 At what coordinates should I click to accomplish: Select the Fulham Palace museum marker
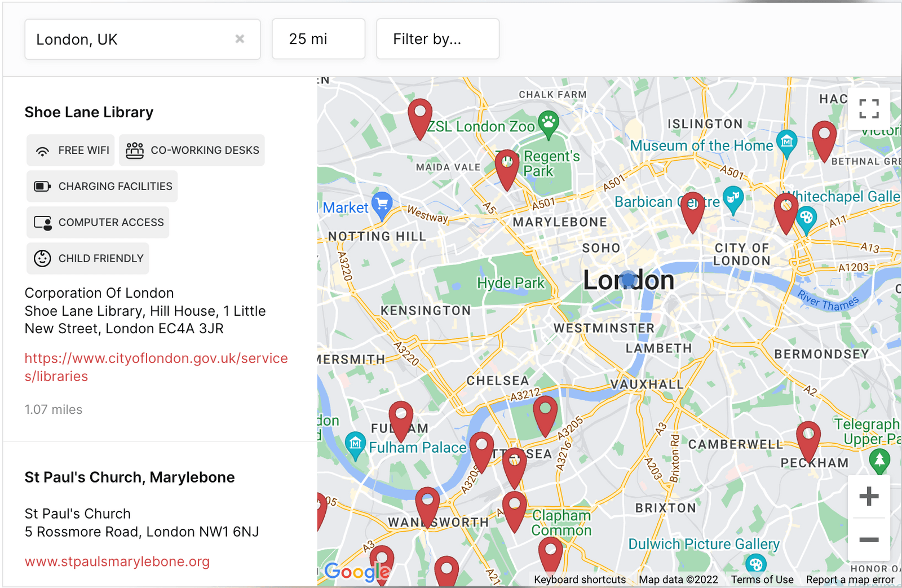355,444
